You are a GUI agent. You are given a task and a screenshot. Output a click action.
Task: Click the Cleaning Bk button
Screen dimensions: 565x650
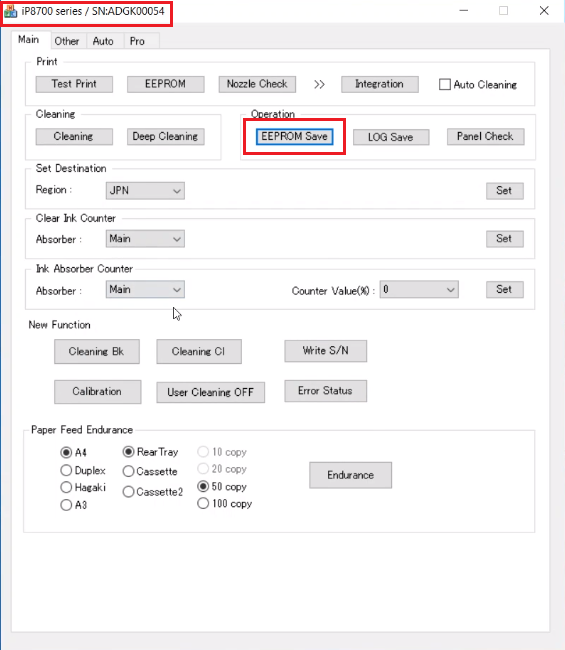(97, 352)
